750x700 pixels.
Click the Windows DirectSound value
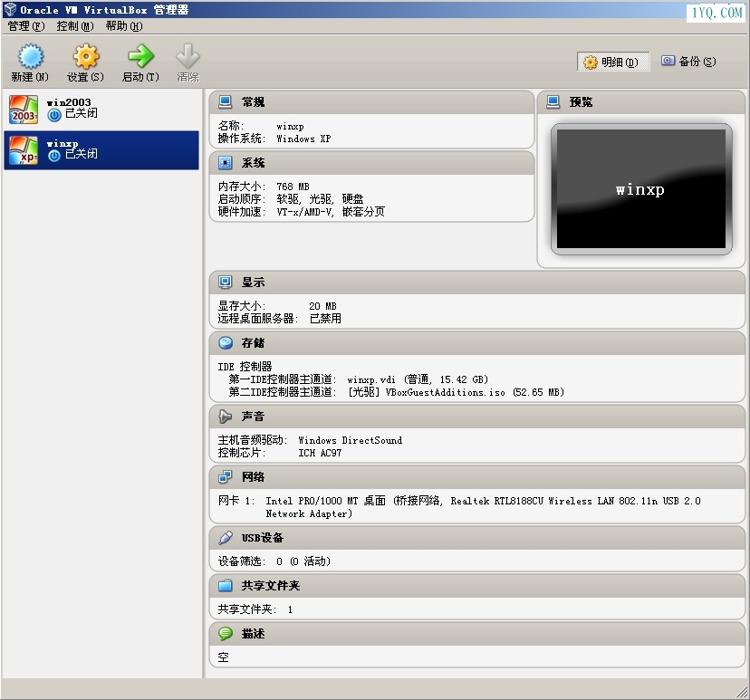point(351,440)
